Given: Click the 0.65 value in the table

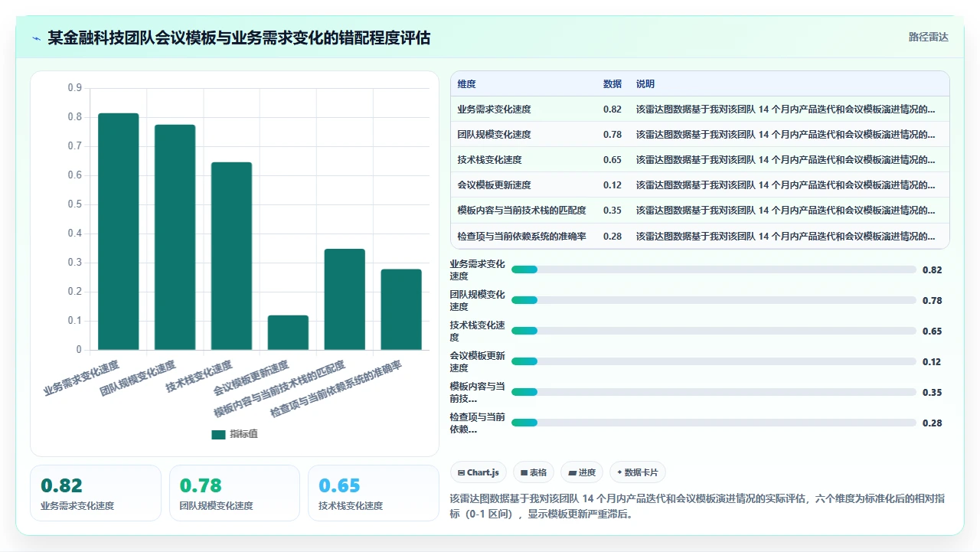Looking at the screenshot, I should coord(612,159).
